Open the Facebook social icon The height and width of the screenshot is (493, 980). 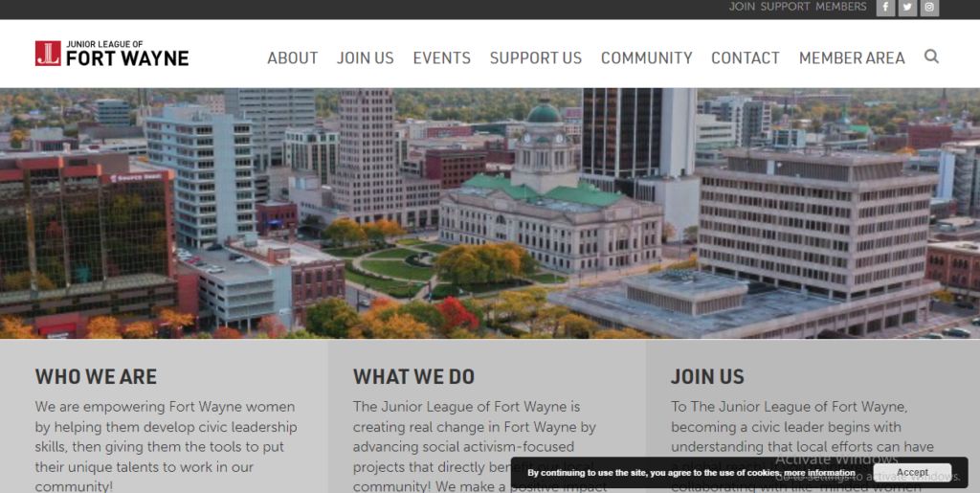885,8
